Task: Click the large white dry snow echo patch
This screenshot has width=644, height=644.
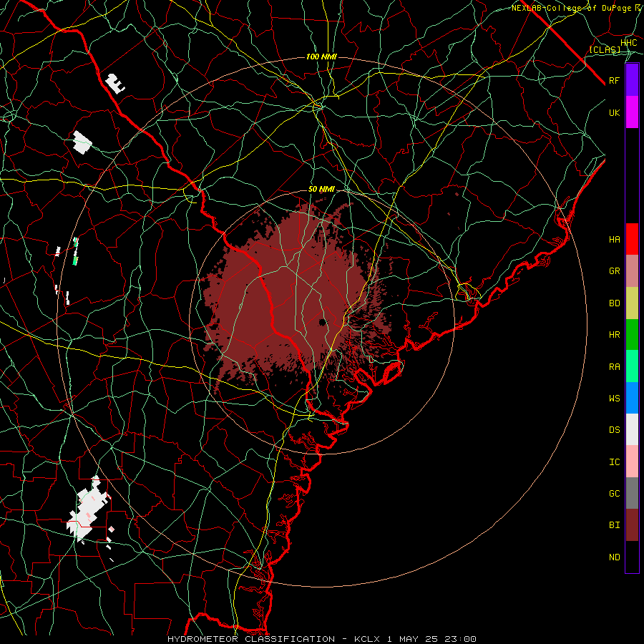Action: [87, 509]
